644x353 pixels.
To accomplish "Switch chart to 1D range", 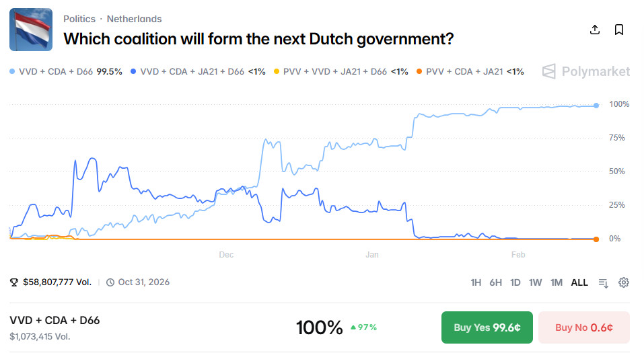I will [x=515, y=282].
